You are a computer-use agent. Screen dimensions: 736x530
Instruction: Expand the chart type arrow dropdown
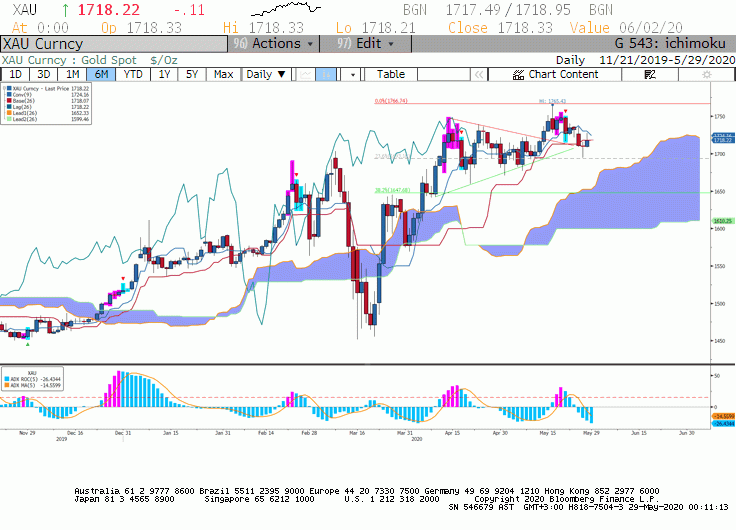352,75
